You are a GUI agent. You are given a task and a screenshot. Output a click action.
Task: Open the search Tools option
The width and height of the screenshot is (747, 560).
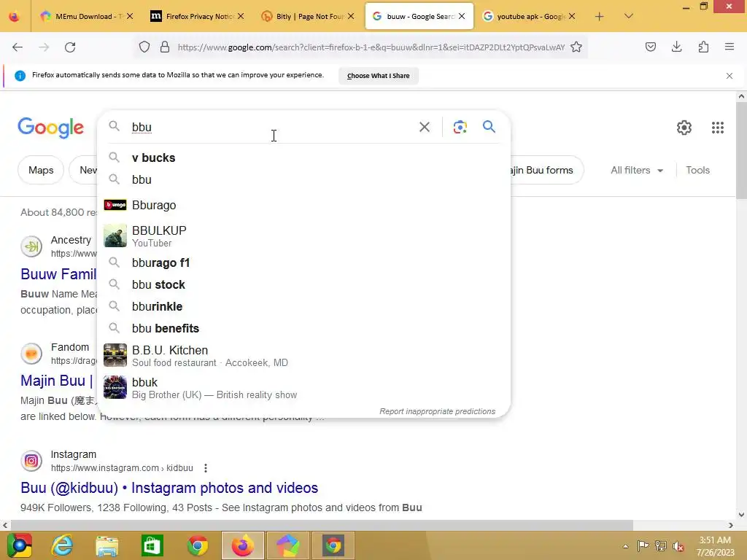pos(697,170)
